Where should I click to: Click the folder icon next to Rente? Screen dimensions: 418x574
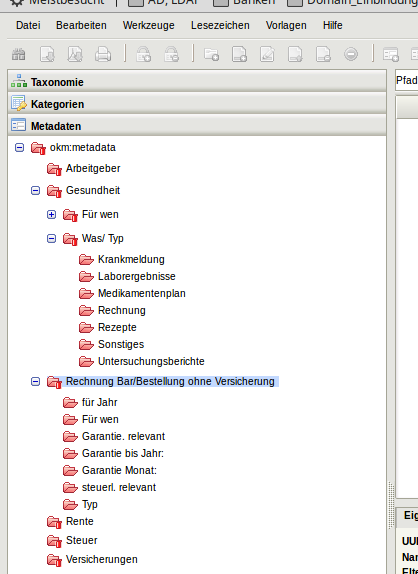point(54,522)
